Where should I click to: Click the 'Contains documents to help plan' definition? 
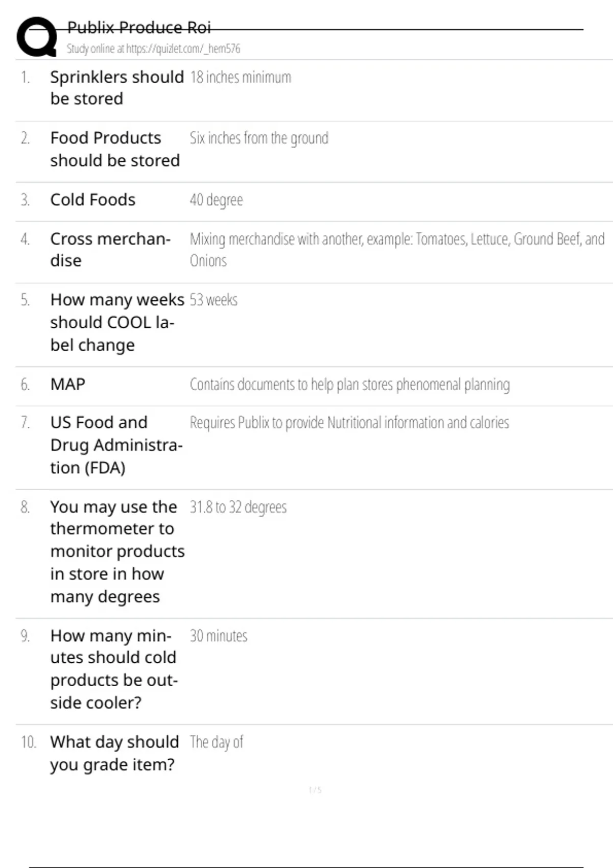(x=349, y=384)
